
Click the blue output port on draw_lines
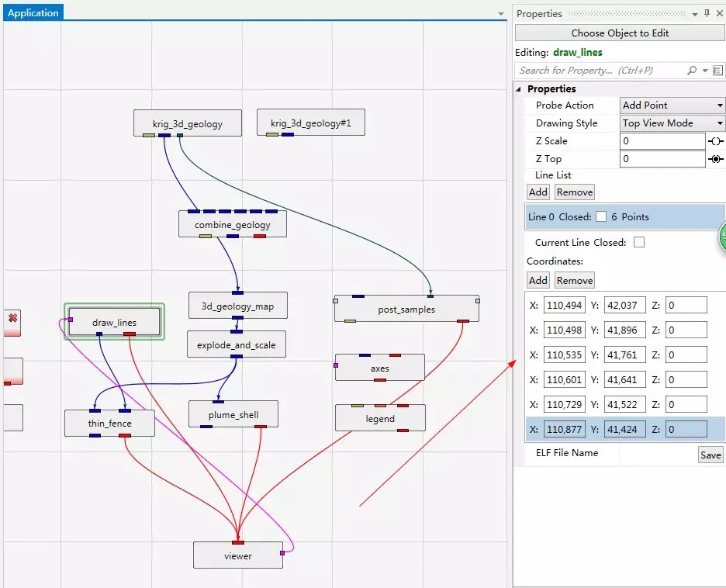tap(99, 334)
